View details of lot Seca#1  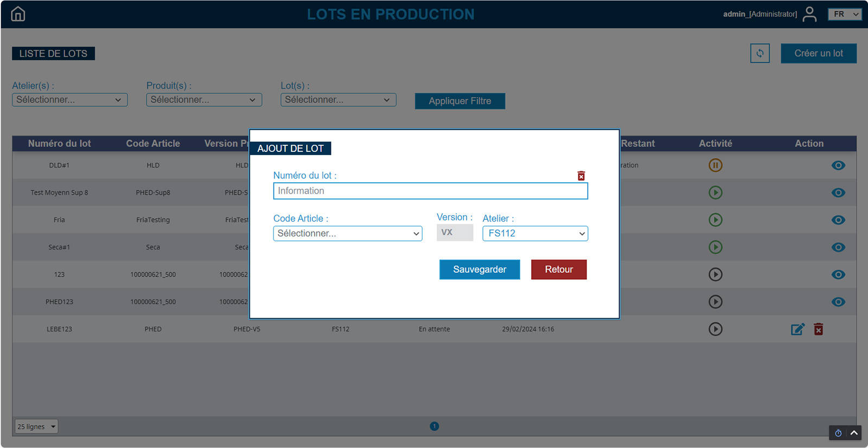click(x=838, y=247)
